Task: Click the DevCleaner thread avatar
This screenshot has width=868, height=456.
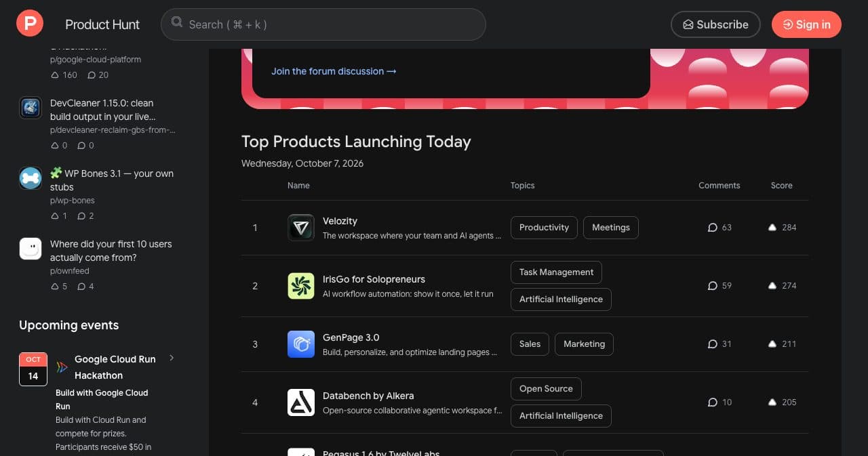Action: pos(31,108)
